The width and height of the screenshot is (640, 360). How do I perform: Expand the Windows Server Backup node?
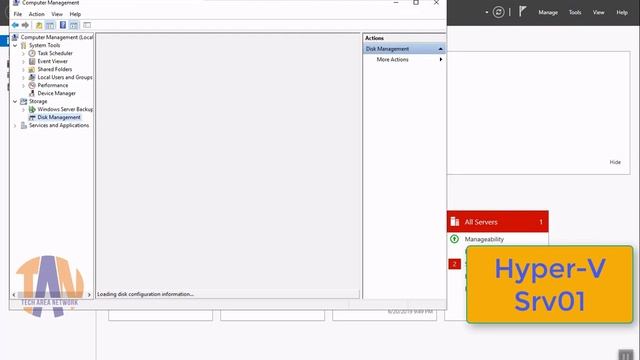[x=23, y=109]
